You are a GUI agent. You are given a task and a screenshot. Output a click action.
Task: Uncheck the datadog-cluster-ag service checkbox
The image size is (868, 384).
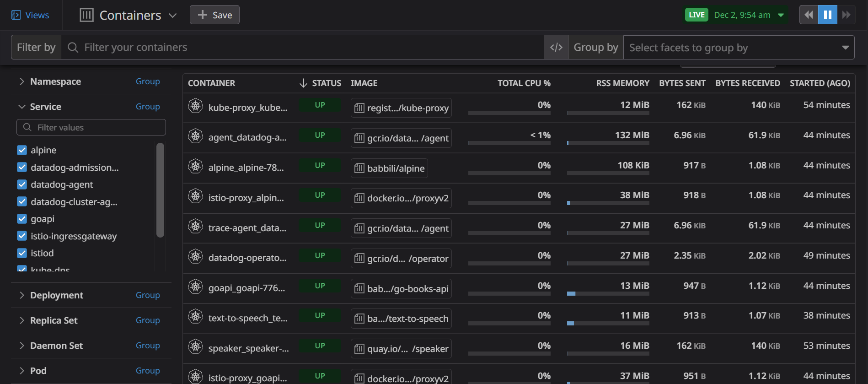(x=22, y=202)
